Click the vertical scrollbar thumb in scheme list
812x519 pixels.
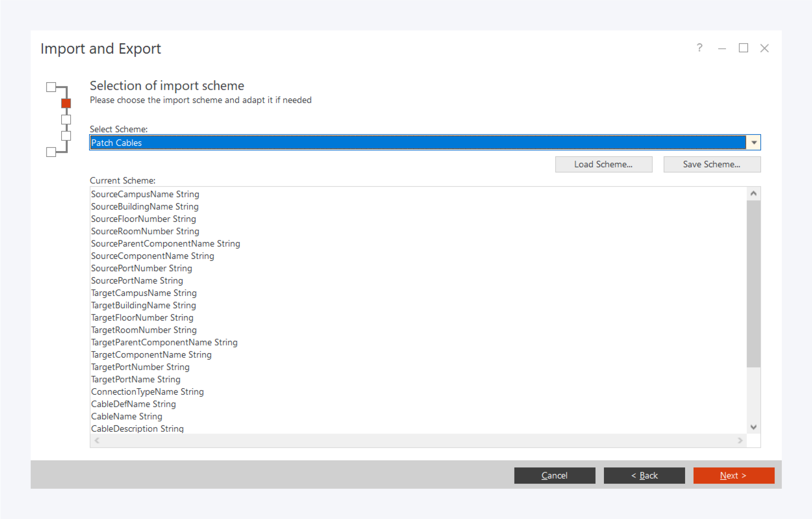click(x=753, y=284)
